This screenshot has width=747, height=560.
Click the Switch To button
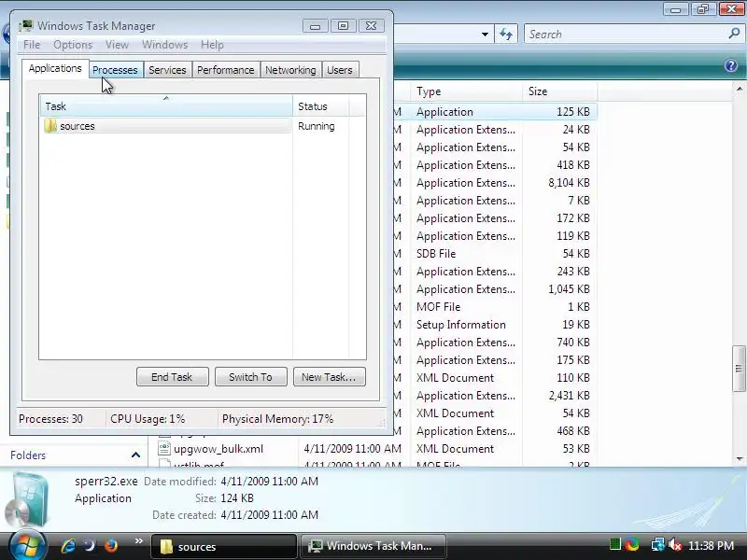pyautogui.click(x=250, y=377)
